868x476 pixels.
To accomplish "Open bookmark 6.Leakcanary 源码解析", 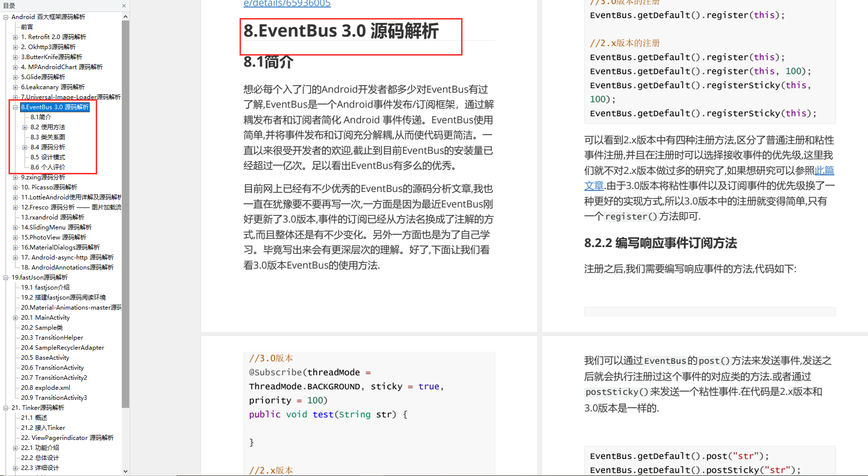I will [x=53, y=87].
